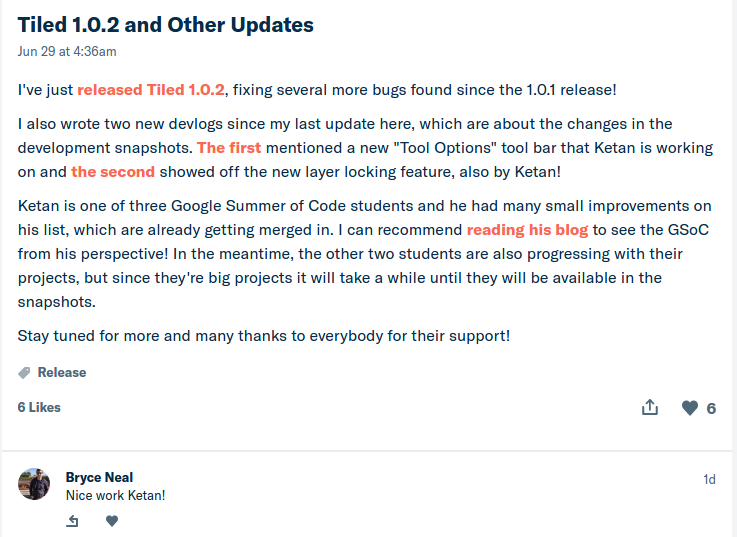Image resolution: width=737 pixels, height=537 pixels.
Task: Click the 'Jun 29 at 4:36am' post date
Action: [67, 51]
